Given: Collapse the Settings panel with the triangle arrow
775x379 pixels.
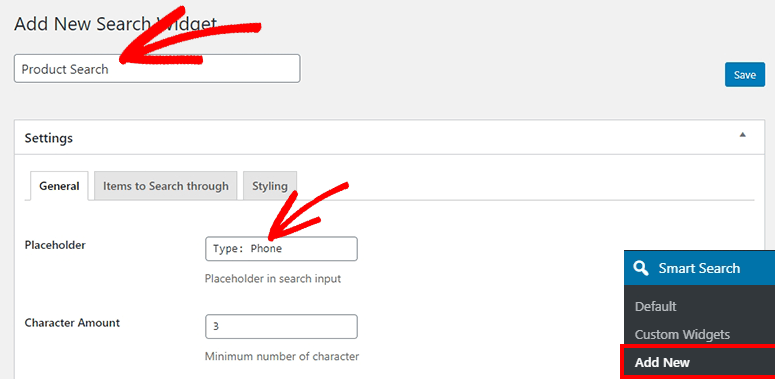Looking at the screenshot, I should click(x=742, y=135).
